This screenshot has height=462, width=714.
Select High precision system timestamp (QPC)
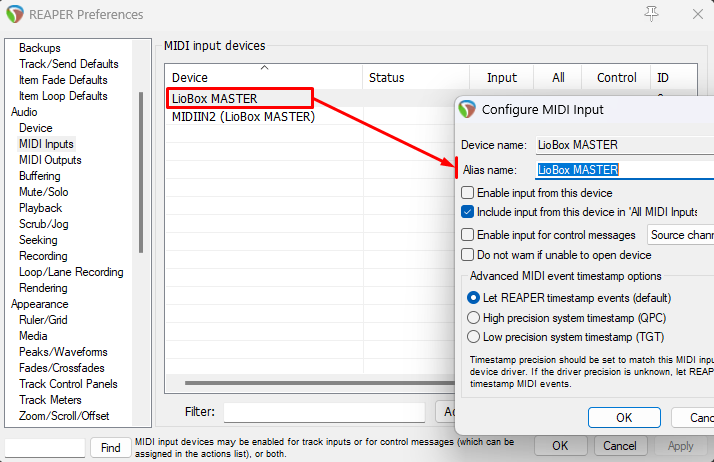point(473,317)
